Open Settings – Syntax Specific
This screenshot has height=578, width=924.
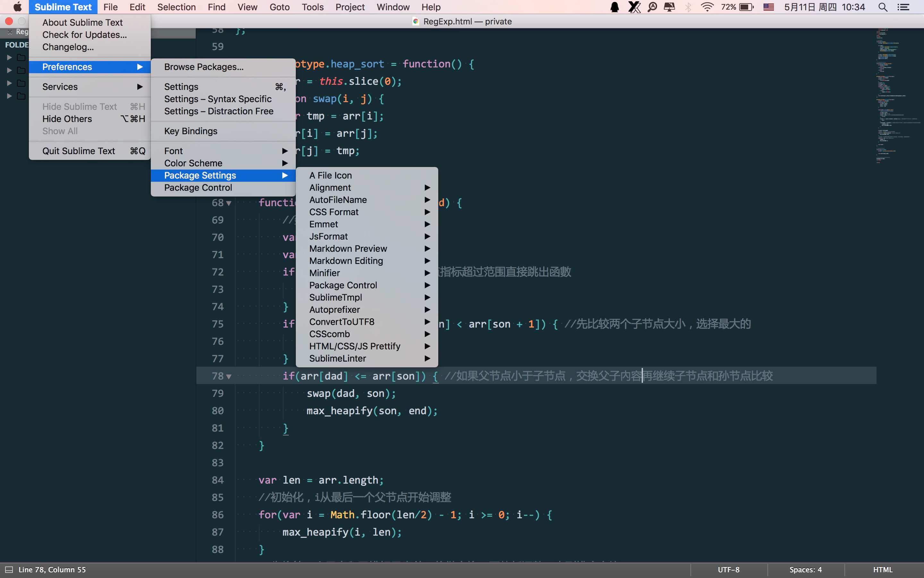pyautogui.click(x=223, y=99)
